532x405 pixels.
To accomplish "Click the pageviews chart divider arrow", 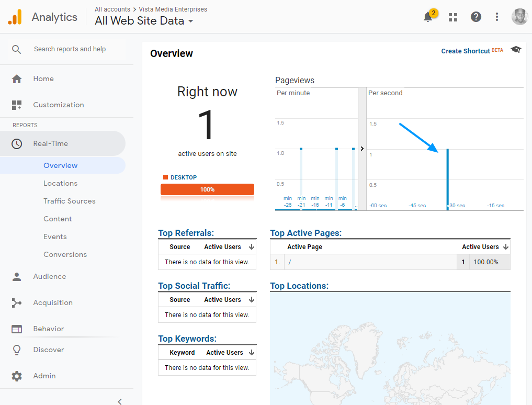I will click(x=362, y=149).
